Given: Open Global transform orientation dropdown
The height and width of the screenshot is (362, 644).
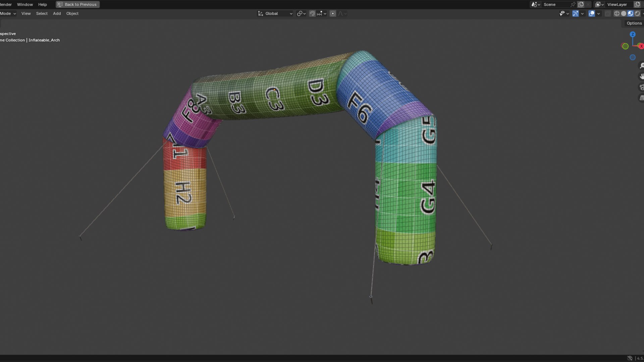Looking at the screenshot, I should (x=275, y=13).
